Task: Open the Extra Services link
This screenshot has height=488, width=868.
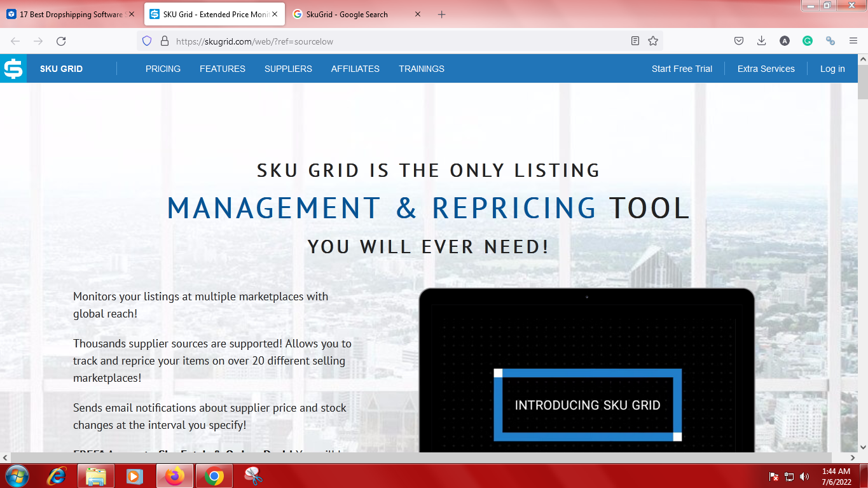Action: click(766, 69)
